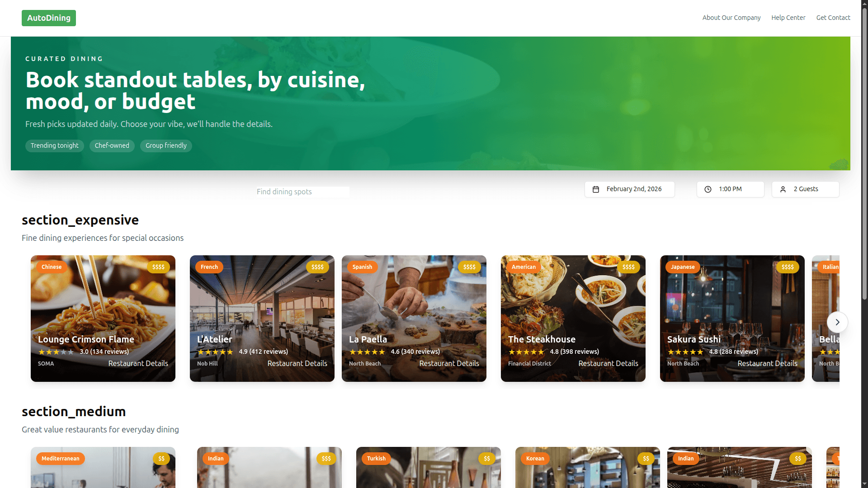
Task: Toggle the Group friendly filter chip
Action: 166,145
